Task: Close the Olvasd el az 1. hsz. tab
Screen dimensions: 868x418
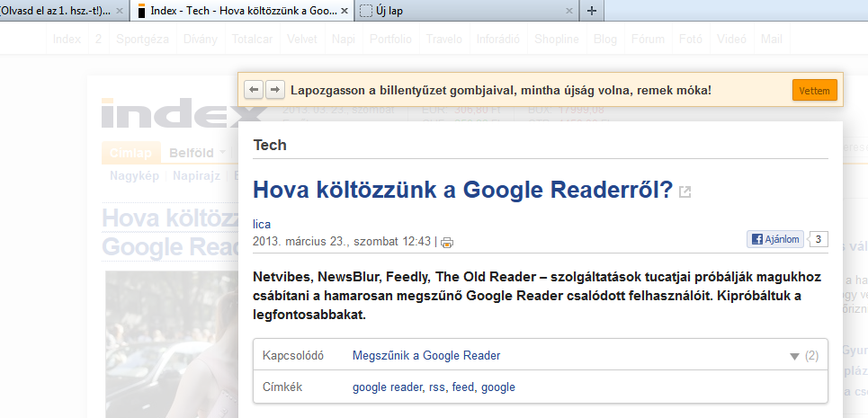Action: [120, 11]
